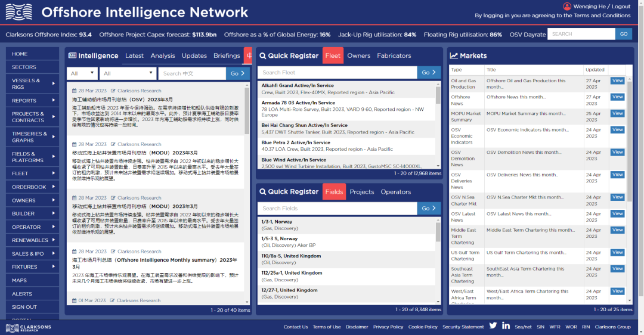Click the Intelligence list scrollbar
This screenshot has width=644, height=335.
[247, 111]
